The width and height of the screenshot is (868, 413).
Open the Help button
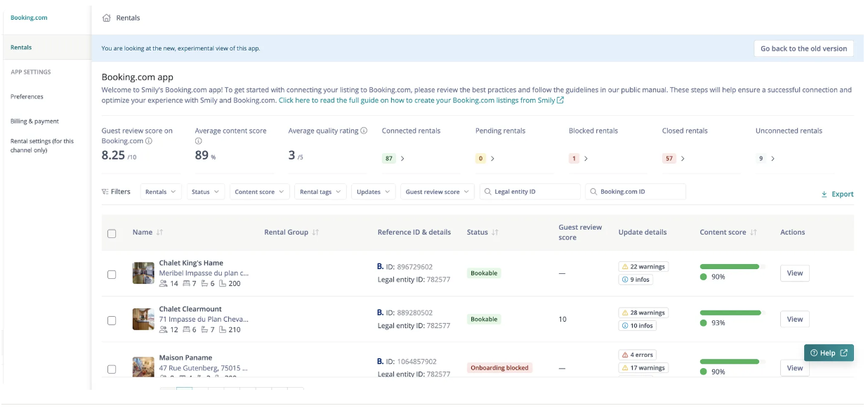[829, 353]
